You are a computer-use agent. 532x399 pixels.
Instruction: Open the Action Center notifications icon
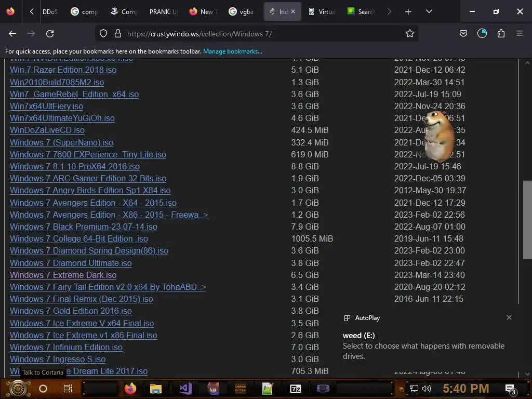pyautogui.click(x=510, y=389)
